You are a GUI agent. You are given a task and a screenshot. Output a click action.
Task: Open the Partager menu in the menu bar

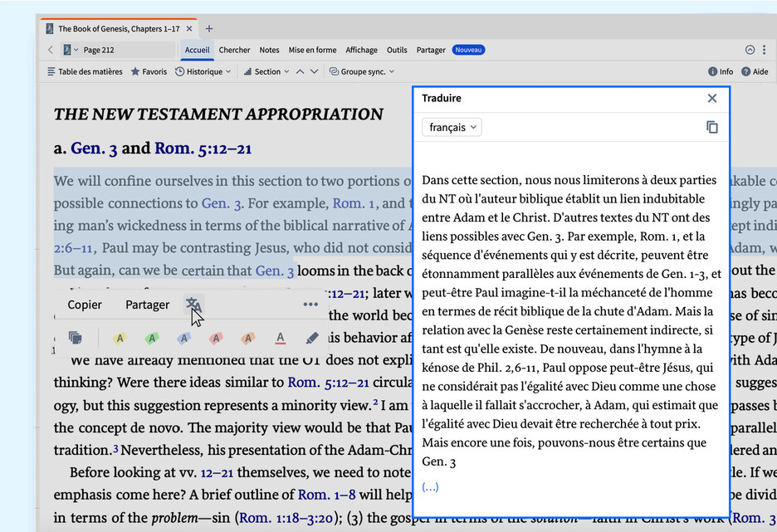431,50
